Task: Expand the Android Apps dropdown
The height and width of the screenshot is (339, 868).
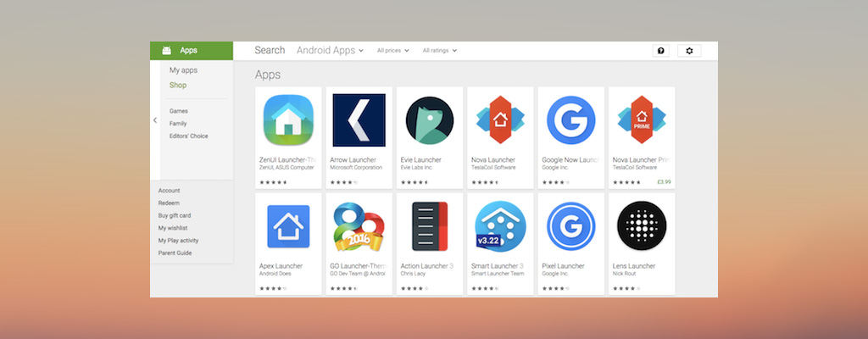Action: click(x=330, y=51)
